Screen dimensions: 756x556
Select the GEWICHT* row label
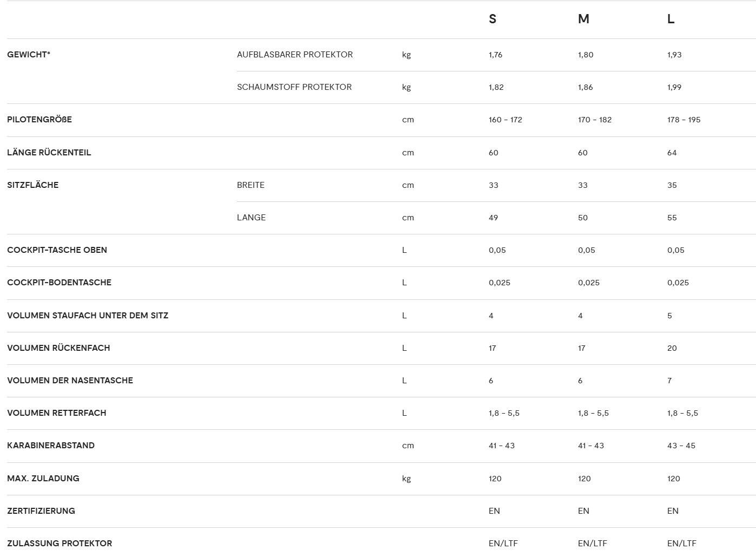pyautogui.click(x=29, y=54)
